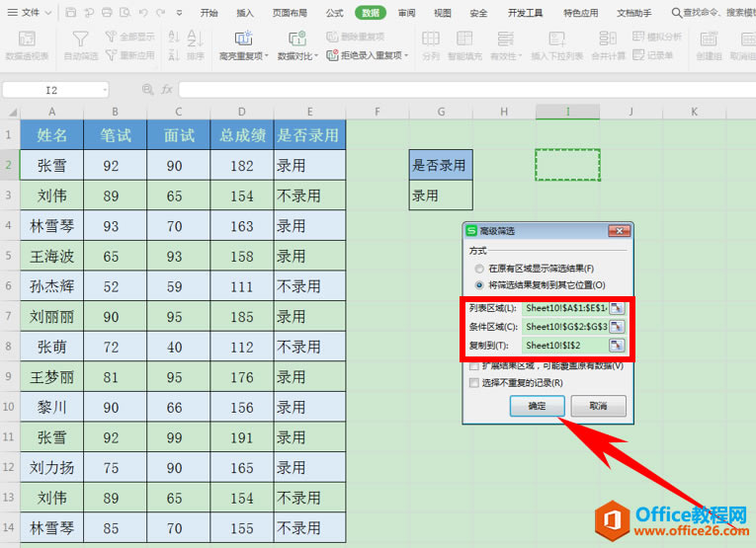Select the 总成绩 cell with 191
The width and height of the screenshot is (756, 548).
242,437
